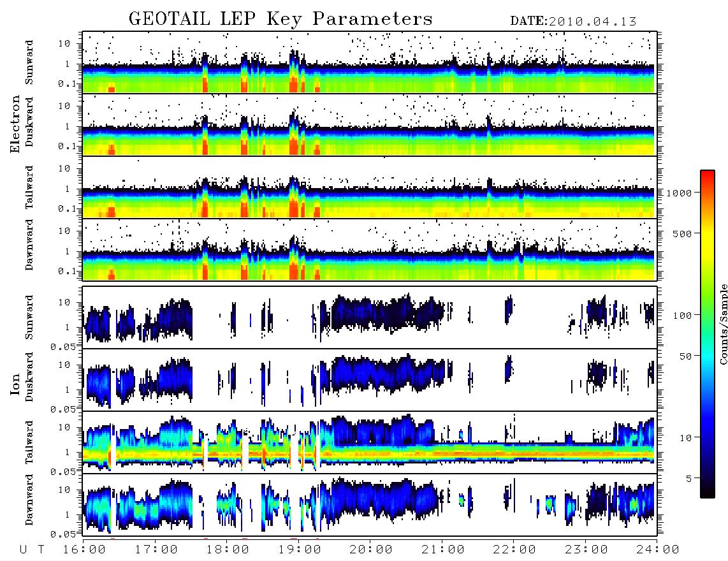
Task: Click the red marker below 19:00 region
Action: point(293,538)
